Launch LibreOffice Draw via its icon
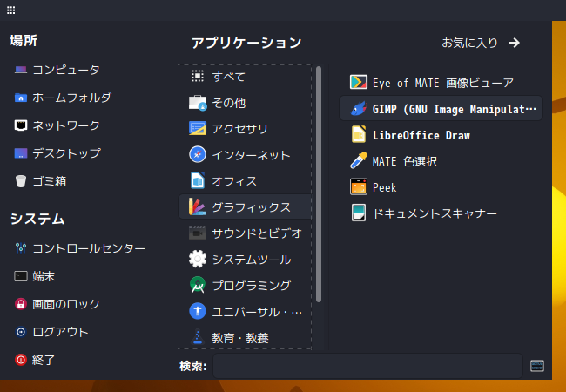 pos(359,134)
